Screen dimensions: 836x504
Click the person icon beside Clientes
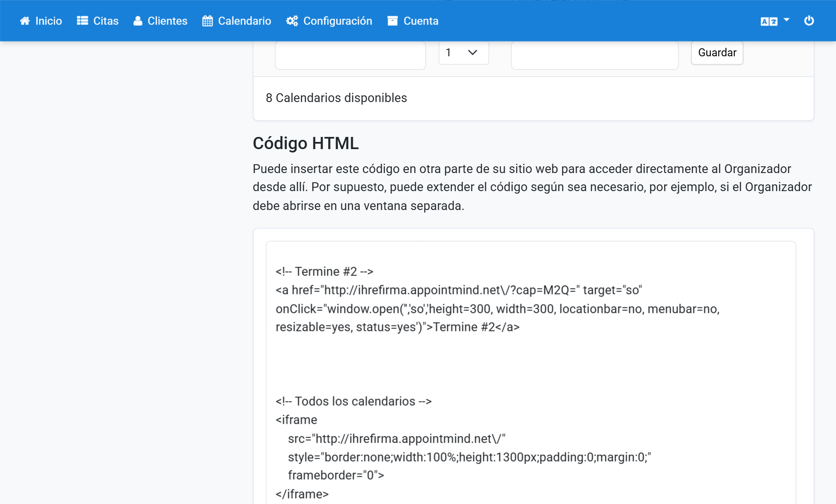[x=138, y=21]
